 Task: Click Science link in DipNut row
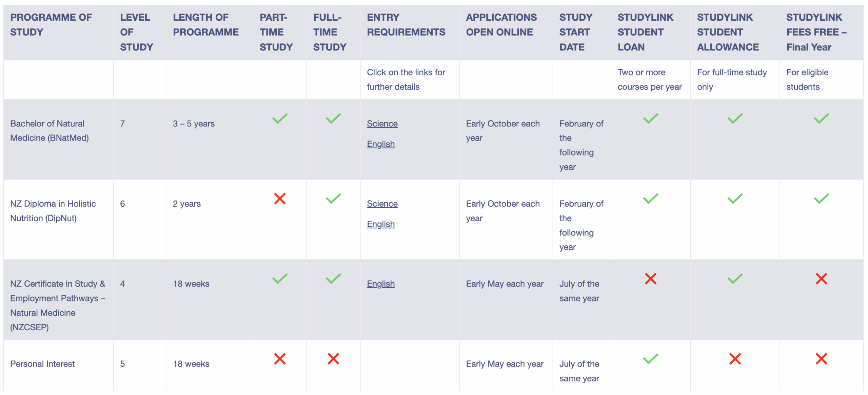pyautogui.click(x=382, y=204)
